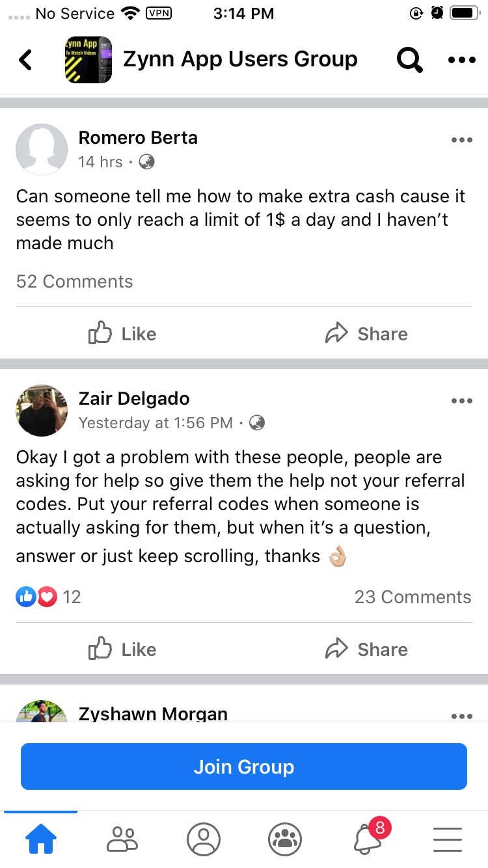This screenshot has width=488, height=868.
Task: Open the Friends tab in bottom bar
Action: point(122,839)
